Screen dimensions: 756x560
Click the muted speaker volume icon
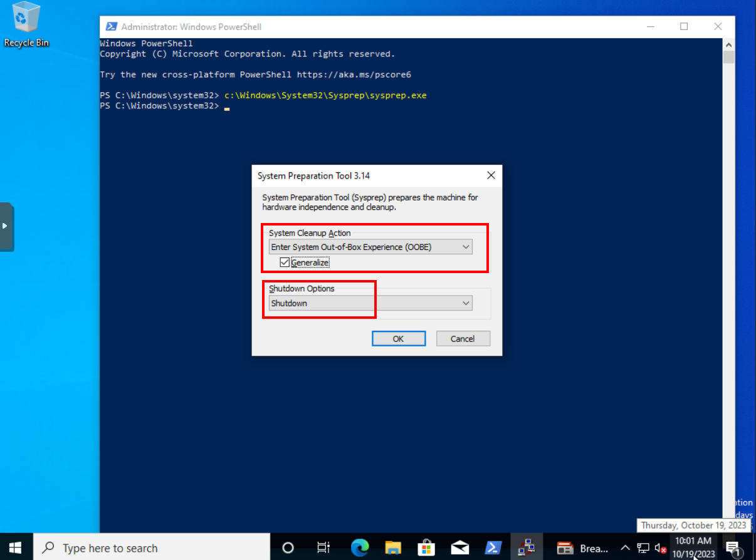pyautogui.click(x=659, y=548)
